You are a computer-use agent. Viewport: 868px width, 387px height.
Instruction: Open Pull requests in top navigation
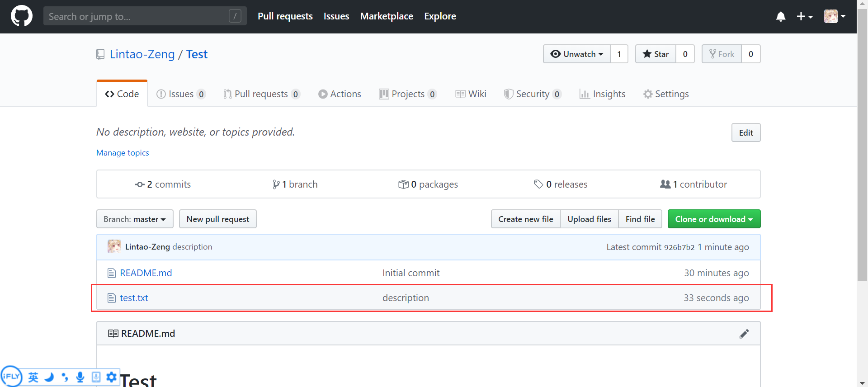click(285, 16)
